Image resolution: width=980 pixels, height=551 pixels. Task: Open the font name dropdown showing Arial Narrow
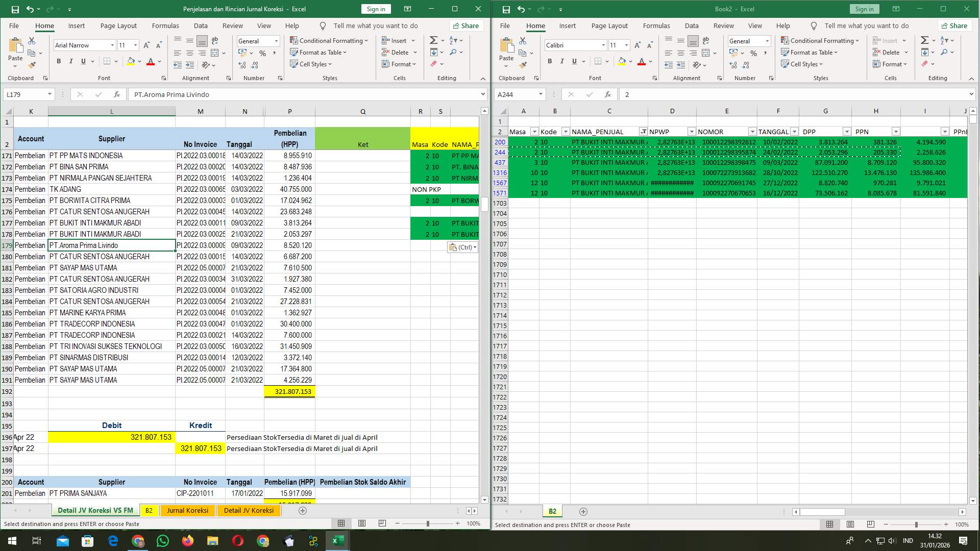(x=113, y=45)
